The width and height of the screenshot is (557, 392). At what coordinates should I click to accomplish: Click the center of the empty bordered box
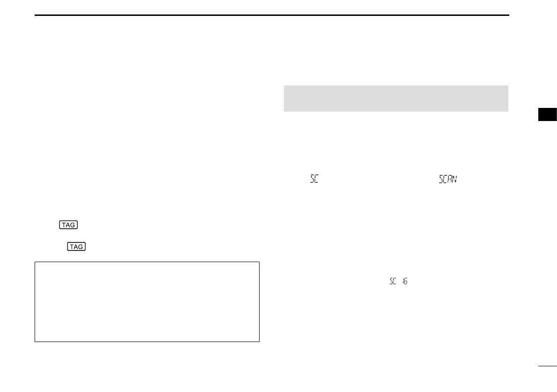pos(147,302)
